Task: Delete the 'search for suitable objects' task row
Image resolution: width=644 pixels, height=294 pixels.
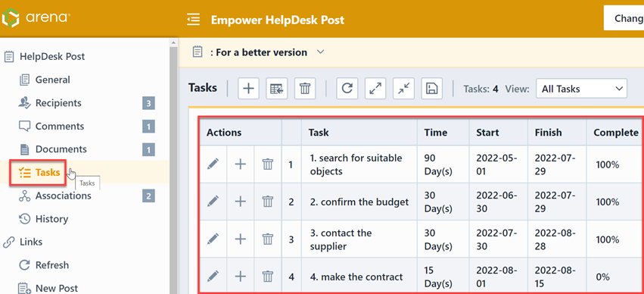Action: (268, 164)
